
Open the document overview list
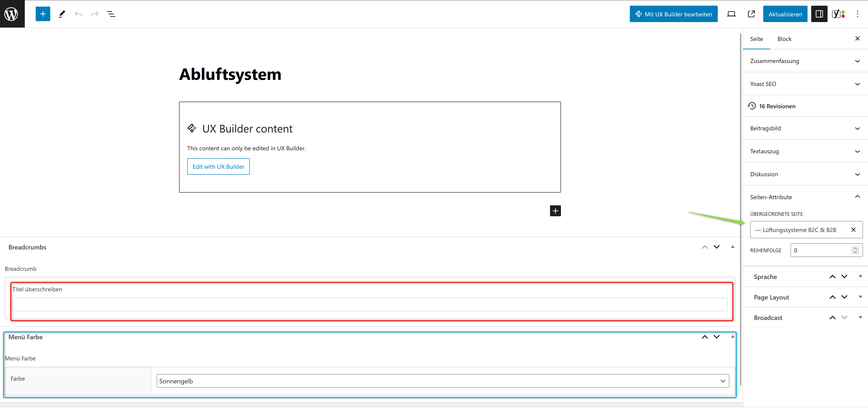pos(111,14)
